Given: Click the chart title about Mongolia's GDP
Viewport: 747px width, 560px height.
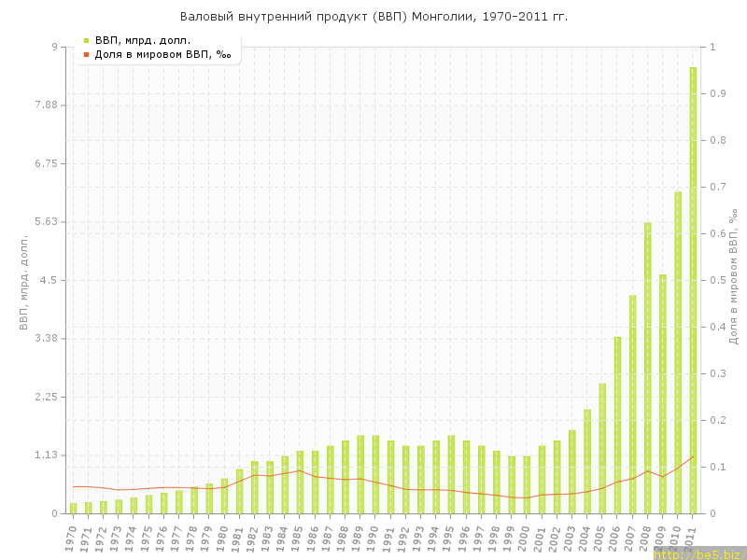Looking at the screenshot, I should (x=373, y=17).
